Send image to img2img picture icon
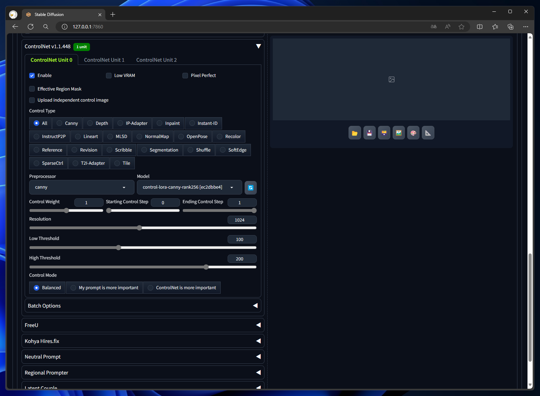540x396 pixels. 398,133
